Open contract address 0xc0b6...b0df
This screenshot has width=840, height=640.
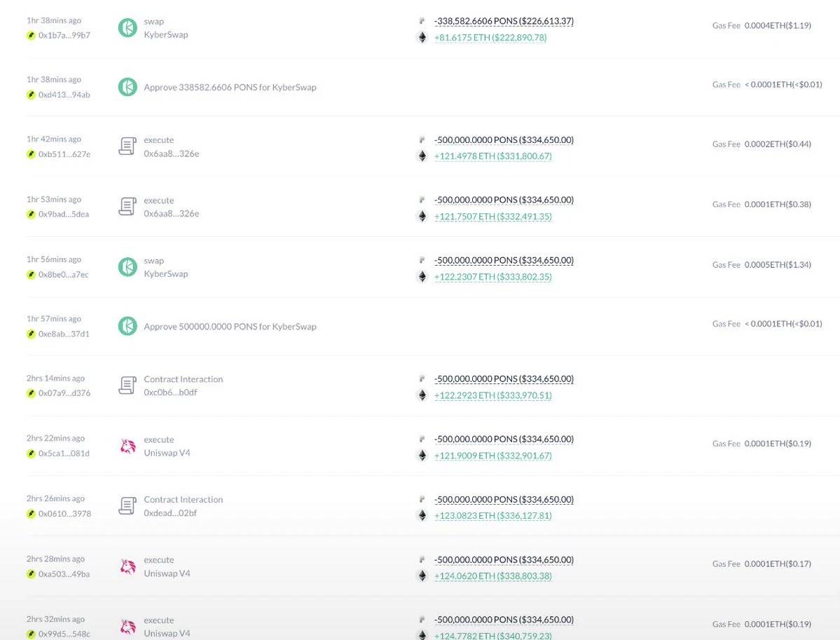coord(170,393)
